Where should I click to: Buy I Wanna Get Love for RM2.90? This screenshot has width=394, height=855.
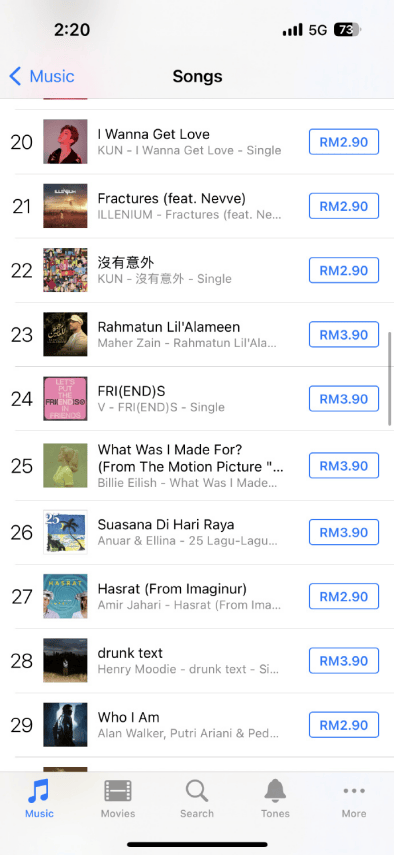coord(344,142)
